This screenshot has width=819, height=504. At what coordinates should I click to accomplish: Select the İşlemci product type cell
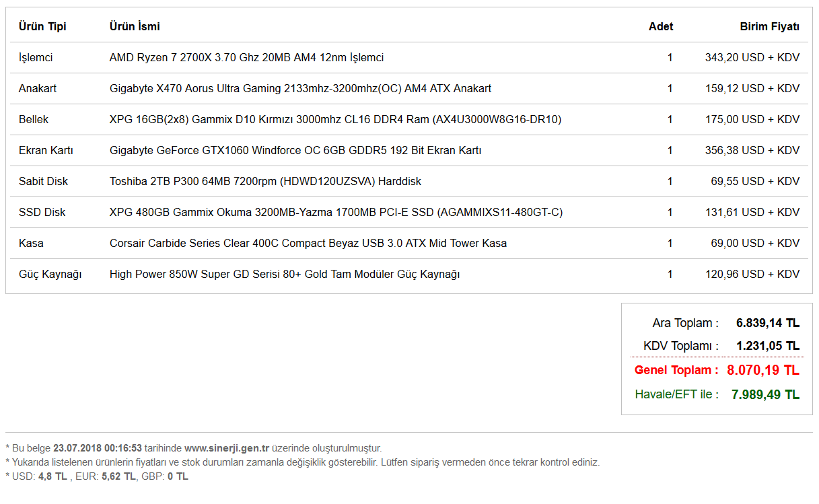coord(36,58)
